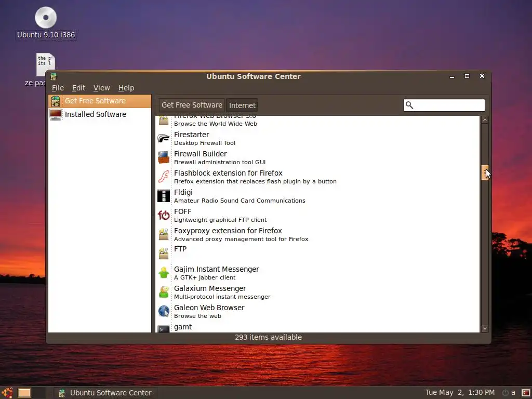Click the Fldigi app icon
Screen dimensions: 532x399
[x=164, y=196]
